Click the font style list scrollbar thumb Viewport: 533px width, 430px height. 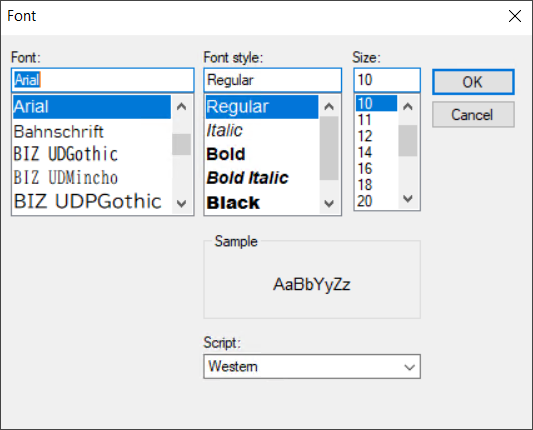pos(329,148)
